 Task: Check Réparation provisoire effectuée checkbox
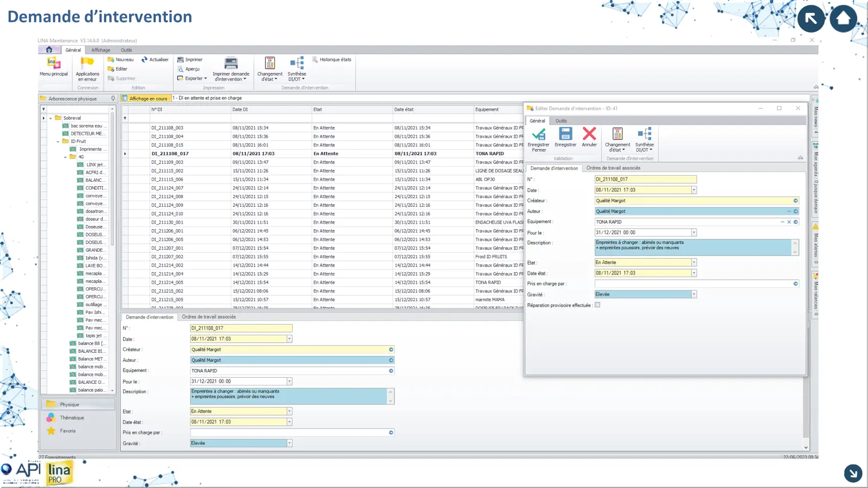point(597,305)
